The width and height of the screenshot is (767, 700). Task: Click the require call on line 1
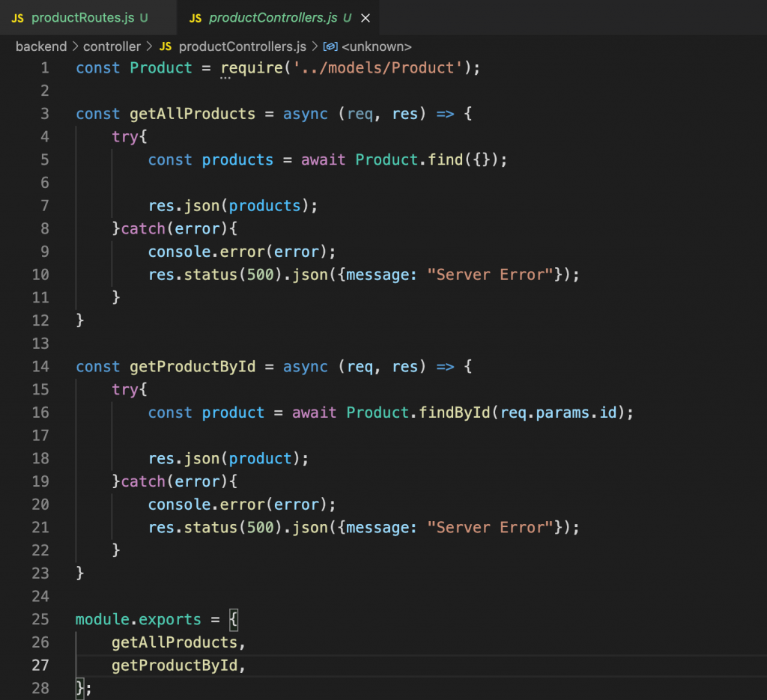tap(252, 68)
